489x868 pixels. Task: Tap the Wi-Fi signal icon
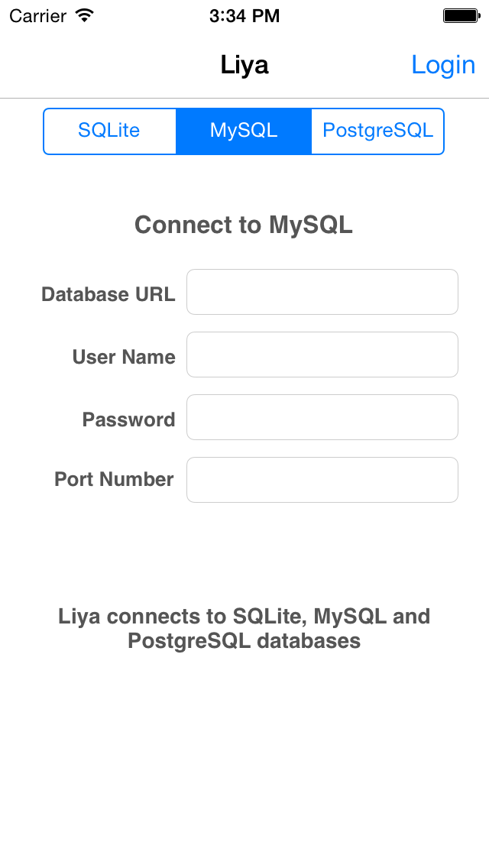pyautogui.click(x=85, y=15)
